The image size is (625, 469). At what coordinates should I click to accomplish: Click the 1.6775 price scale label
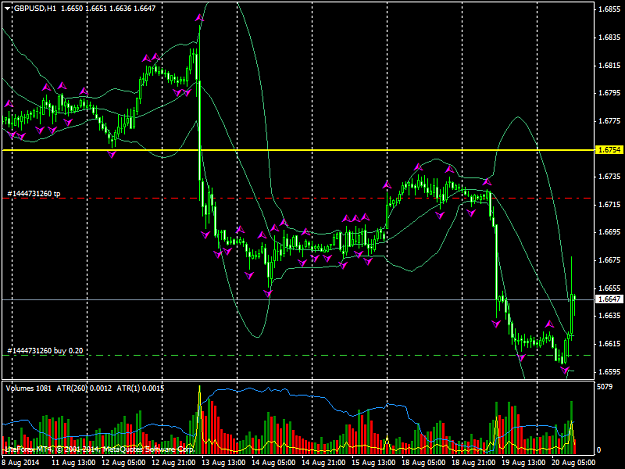(609, 121)
